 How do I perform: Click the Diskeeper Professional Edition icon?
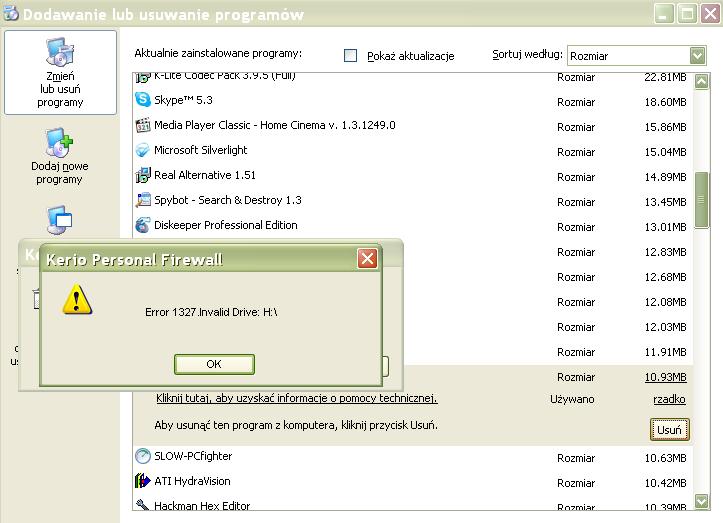pos(143,225)
